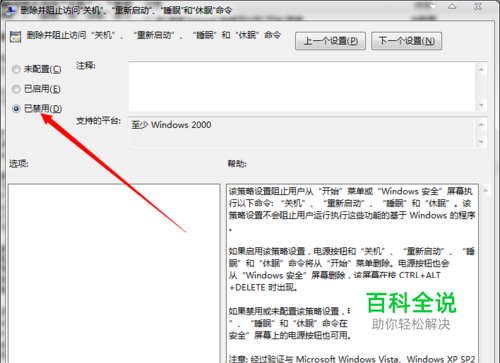Click supported platform box scroll up arrow
Viewport: 500px width, 363px height.
481,125
